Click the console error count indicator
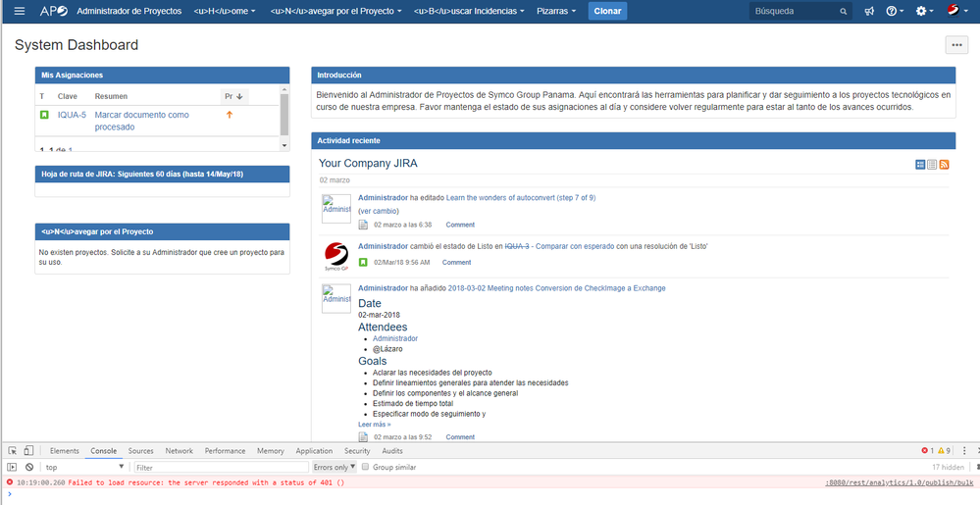Screen dimensions: 980x505 pyautogui.click(x=927, y=451)
